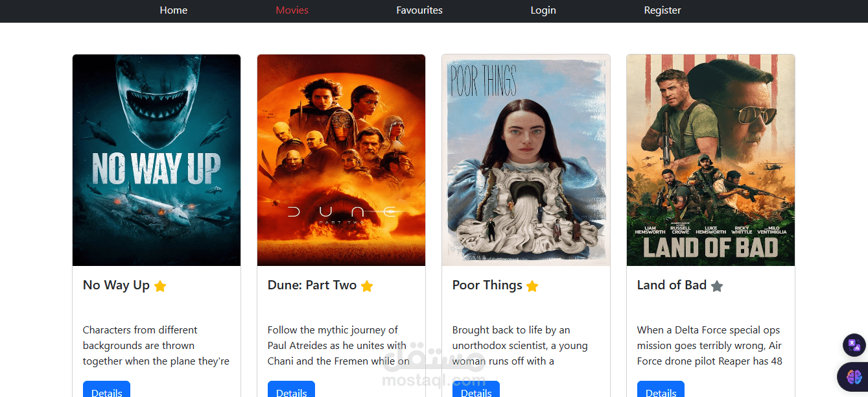Click the Details button for No Way Up

[x=106, y=389]
